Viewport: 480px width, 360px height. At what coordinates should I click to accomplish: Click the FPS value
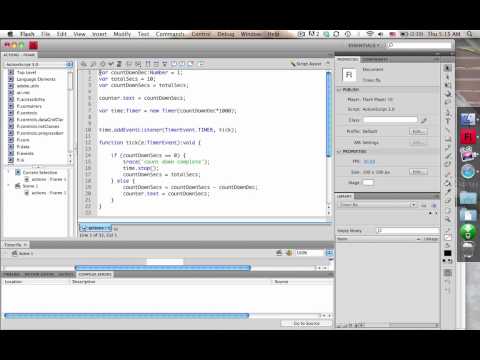(x=369, y=162)
